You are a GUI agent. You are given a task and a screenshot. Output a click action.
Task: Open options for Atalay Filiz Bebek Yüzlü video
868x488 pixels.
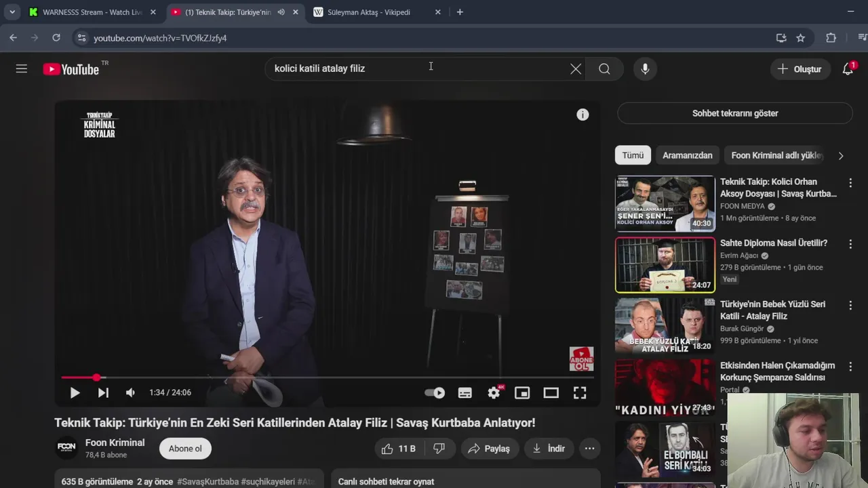pyautogui.click(x=850, y=306)
